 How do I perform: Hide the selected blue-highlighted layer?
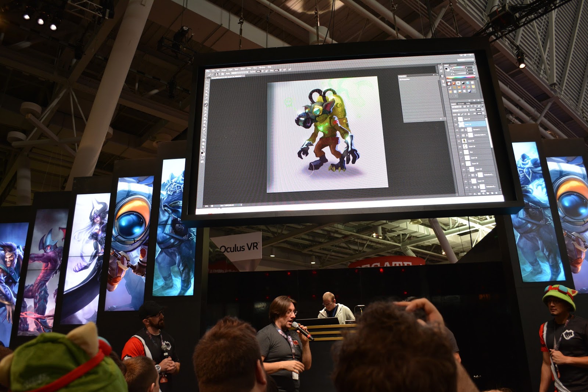point(456,125)
